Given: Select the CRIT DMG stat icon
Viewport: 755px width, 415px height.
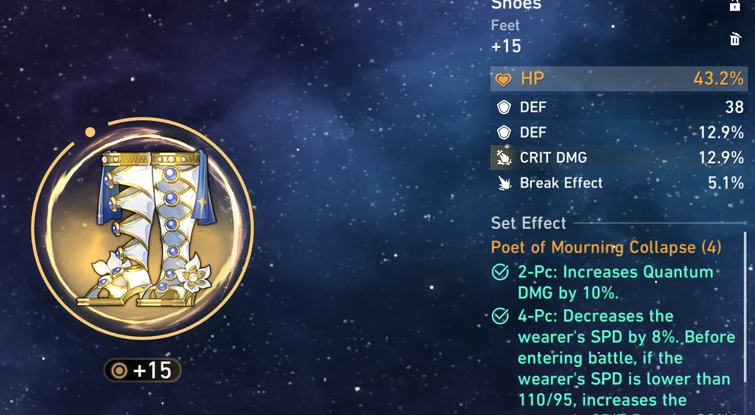Looking at the screenshot, I should pyautogui.click(x=504, y=158).
